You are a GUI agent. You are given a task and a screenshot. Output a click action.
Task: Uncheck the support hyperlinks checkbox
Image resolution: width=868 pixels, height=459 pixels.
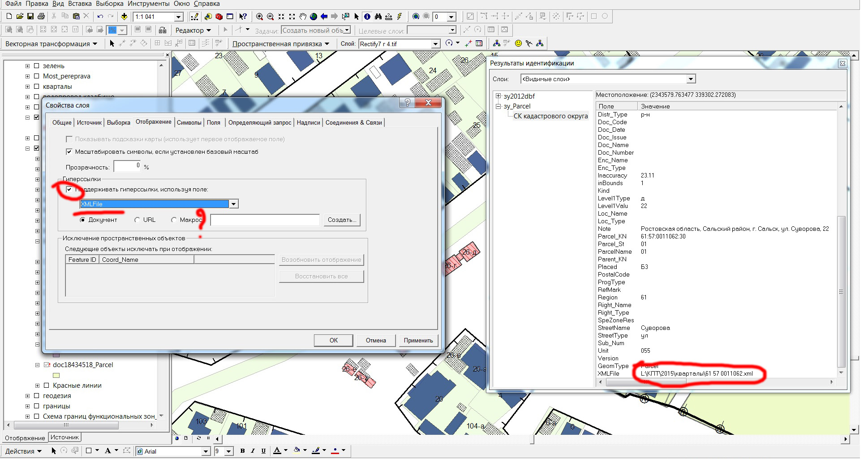point(69,189)
